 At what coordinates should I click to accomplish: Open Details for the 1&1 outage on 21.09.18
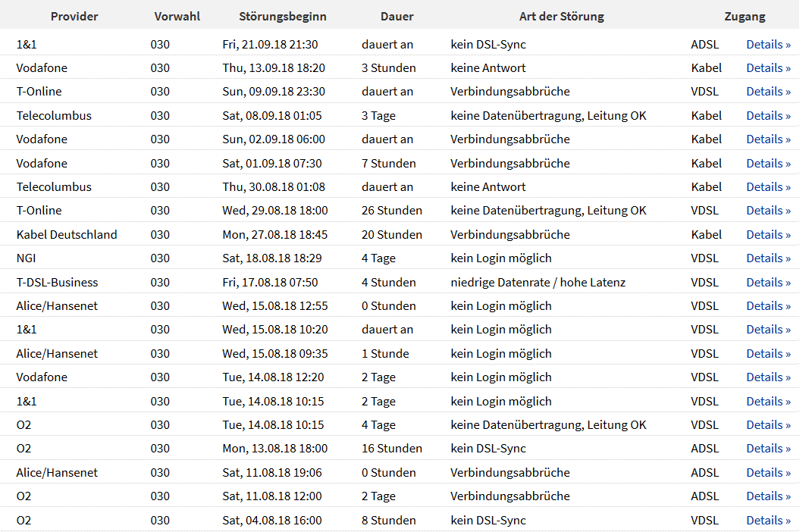tap(768, 44)
